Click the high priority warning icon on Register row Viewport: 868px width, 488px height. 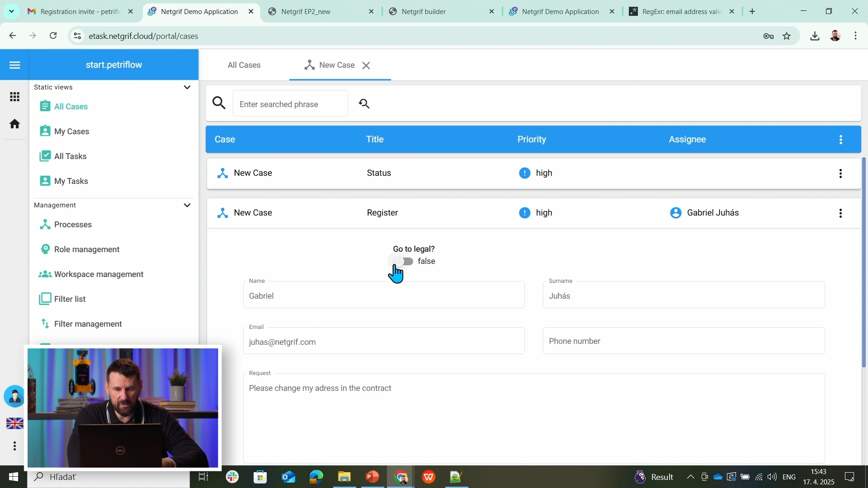[524, 212]
